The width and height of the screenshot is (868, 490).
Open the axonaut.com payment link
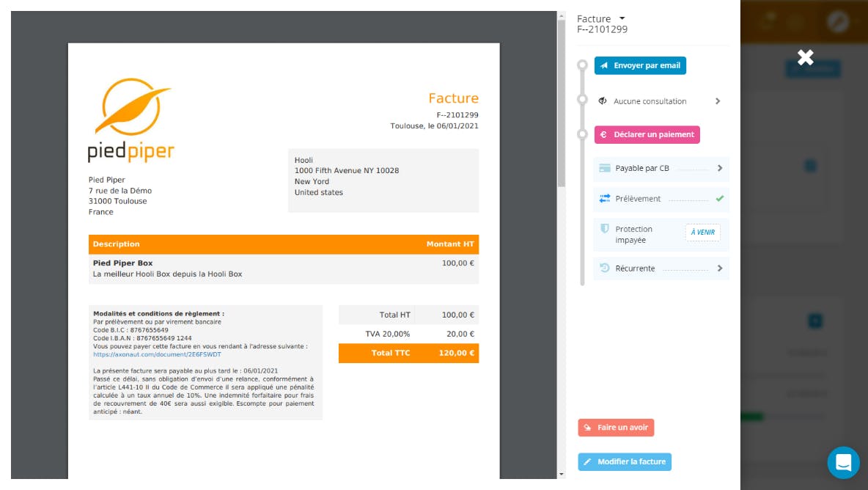157,354
